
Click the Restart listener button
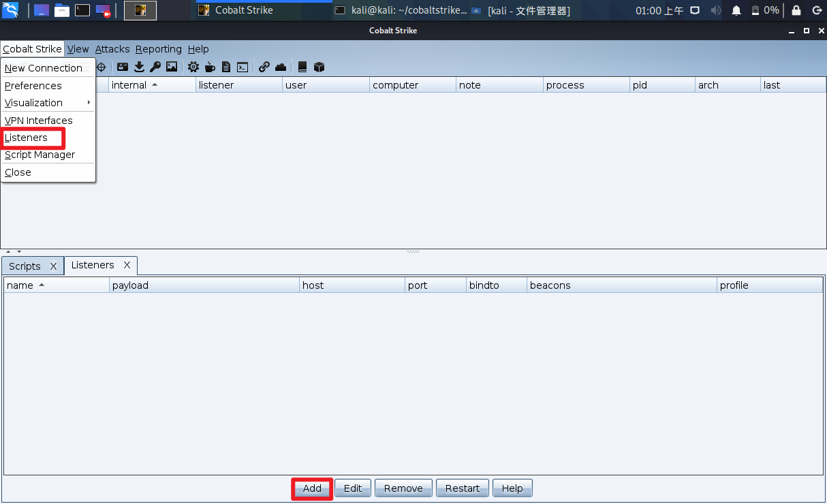[x=463, y=488]
